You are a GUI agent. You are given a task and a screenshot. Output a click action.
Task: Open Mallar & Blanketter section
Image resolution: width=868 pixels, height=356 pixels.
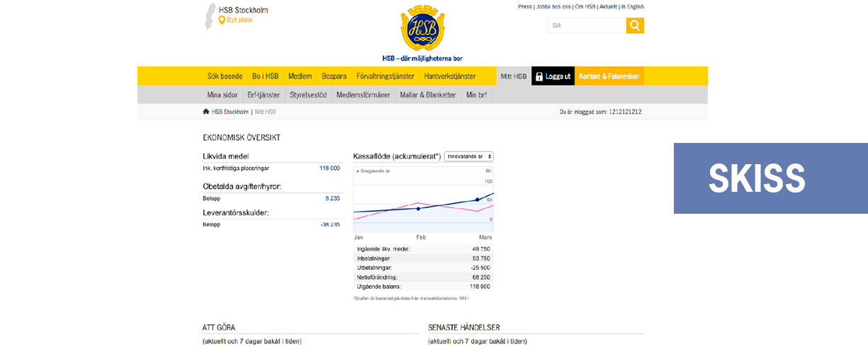[x=427, y=95]
